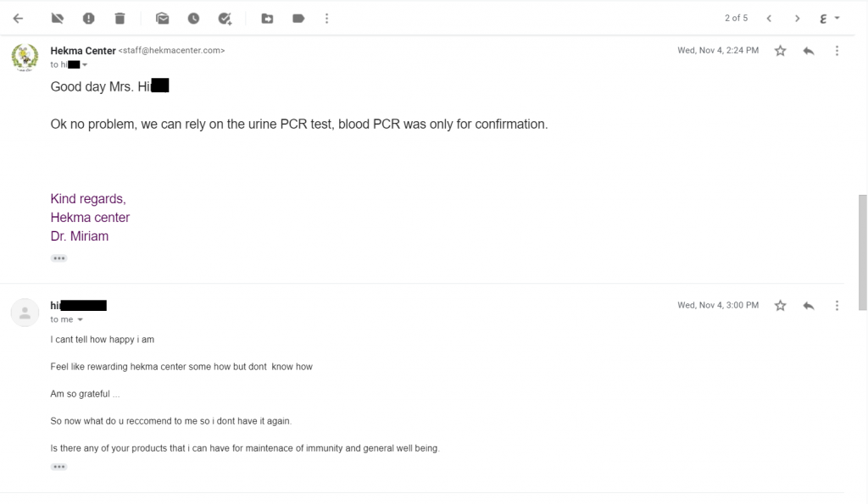The height and width of the screenshot is (504, 868).
Task: Go to the older conversation arrow
Action: [x=797, y=18]
